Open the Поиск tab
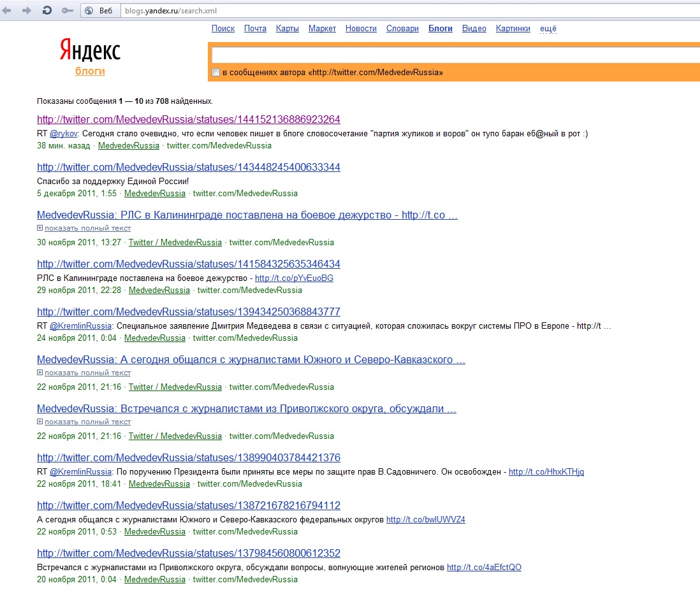Screen dimensions: 700x595 pyautogui.click(x=222, y=29)
